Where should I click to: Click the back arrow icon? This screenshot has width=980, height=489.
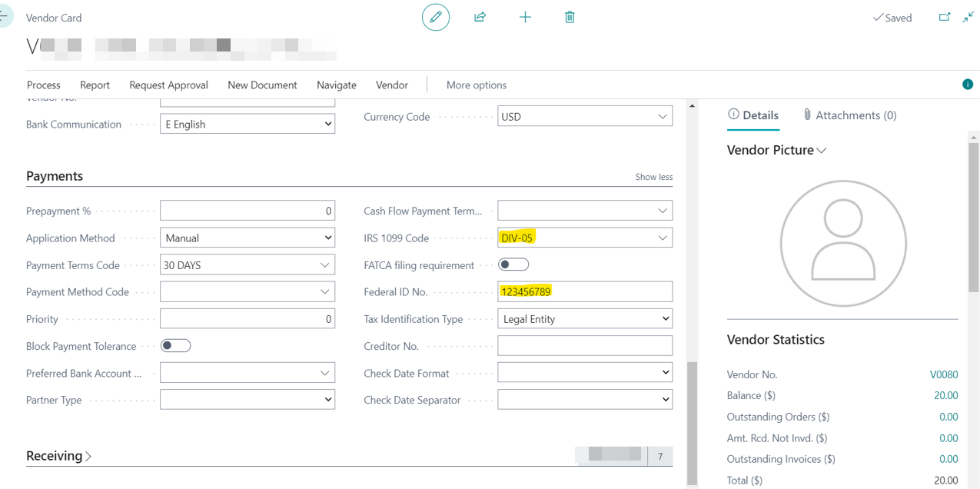click(x=5, y=16)
